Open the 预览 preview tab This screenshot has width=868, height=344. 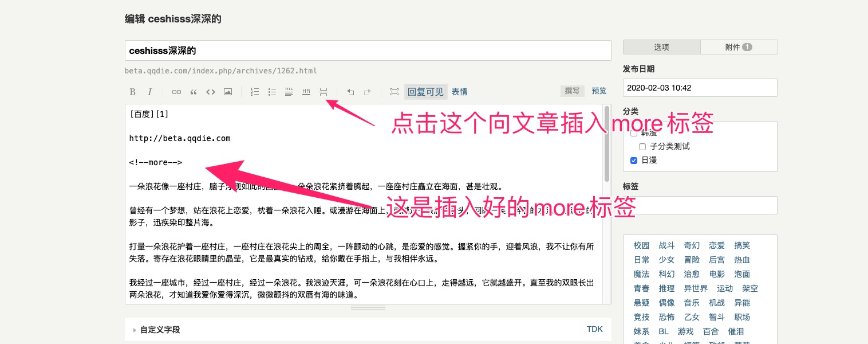tap(599, 90)
